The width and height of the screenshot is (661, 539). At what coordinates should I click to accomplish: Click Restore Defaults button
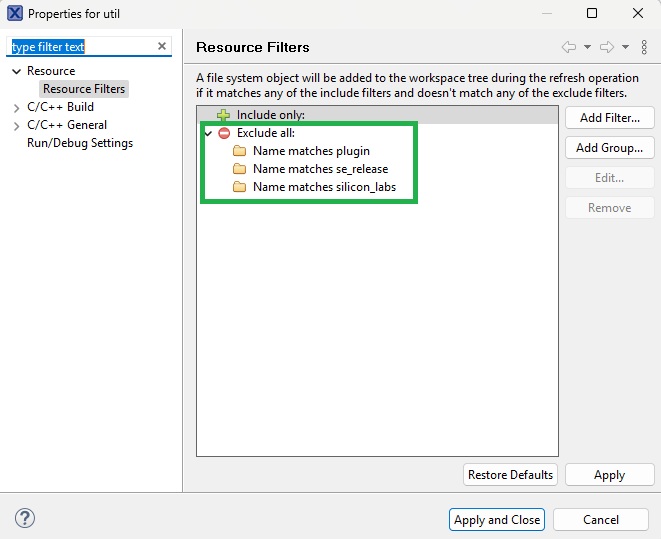tap(510, 475)
